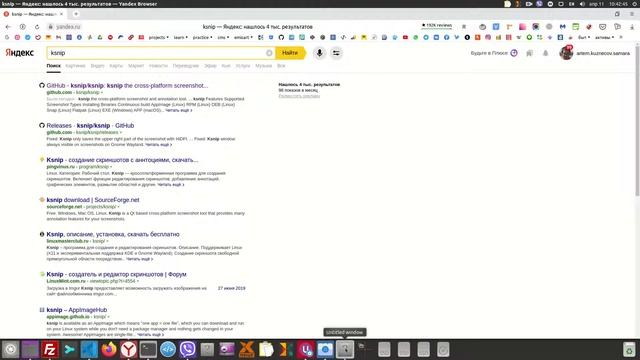The image size is (640, 360).
Task: Switch to the Новости tab
Action: tap(158, 66)
